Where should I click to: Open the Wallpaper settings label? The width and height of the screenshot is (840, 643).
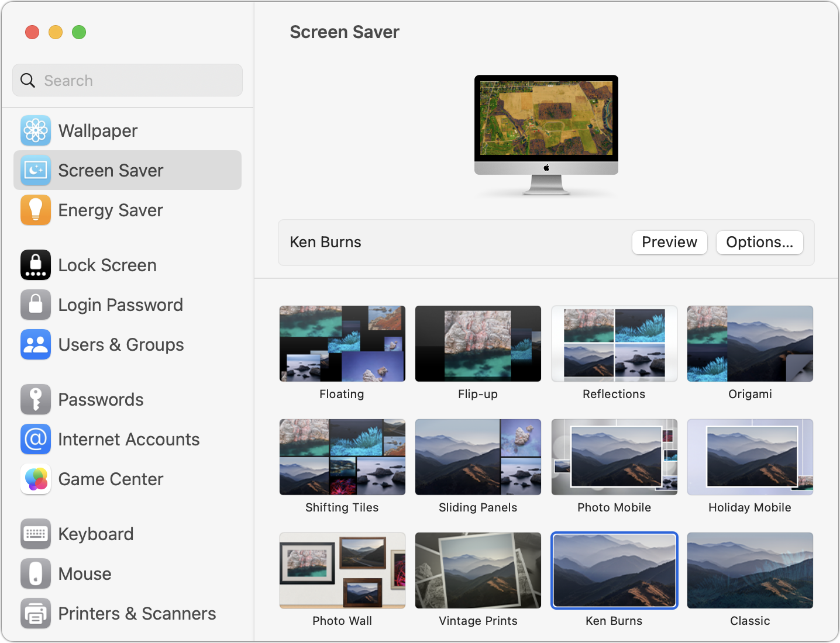pyautogui.click(x=98, y=131)
